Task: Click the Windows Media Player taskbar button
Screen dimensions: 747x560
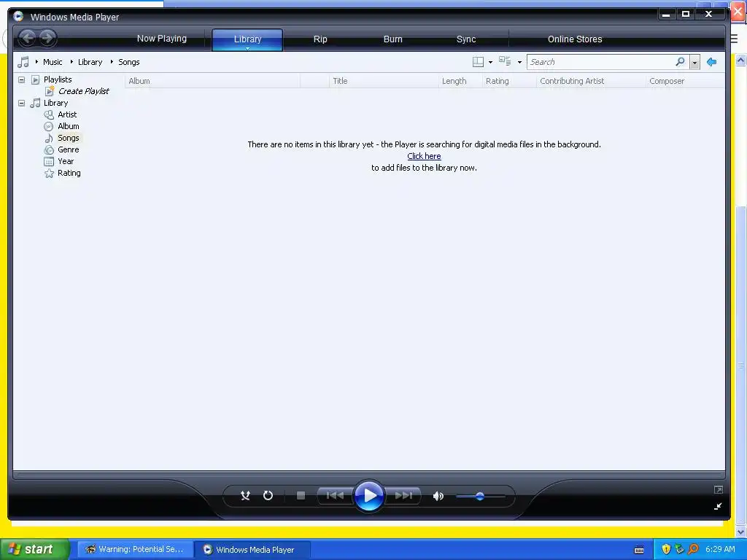Action: [x=252, y=550]
